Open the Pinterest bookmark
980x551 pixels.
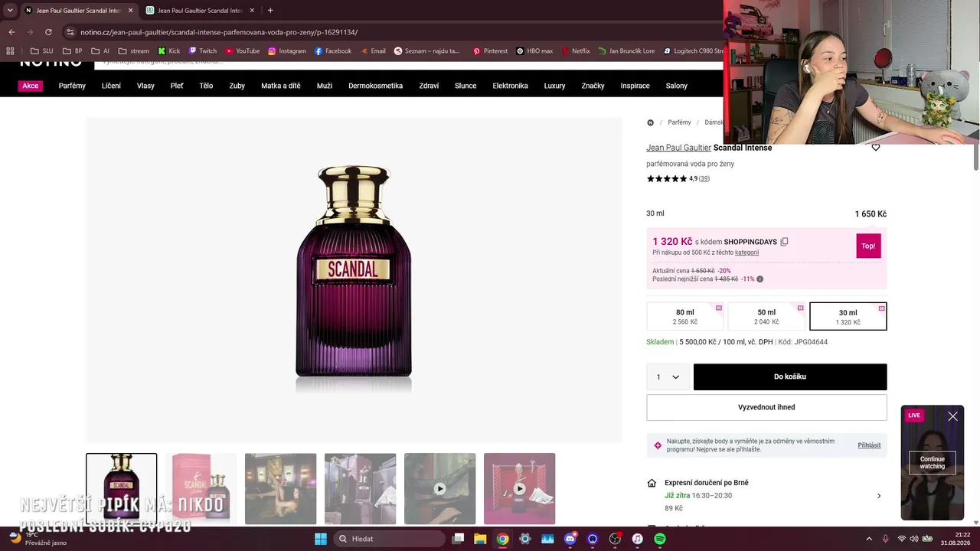pyautogui.click(x=490, y=51)
